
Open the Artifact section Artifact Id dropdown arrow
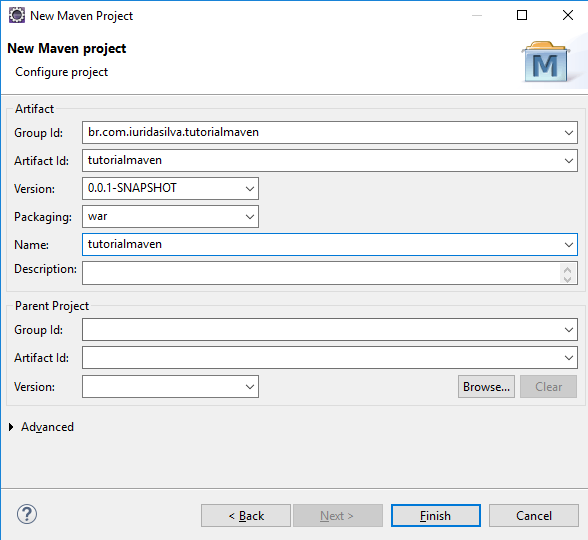pos(568,160)
